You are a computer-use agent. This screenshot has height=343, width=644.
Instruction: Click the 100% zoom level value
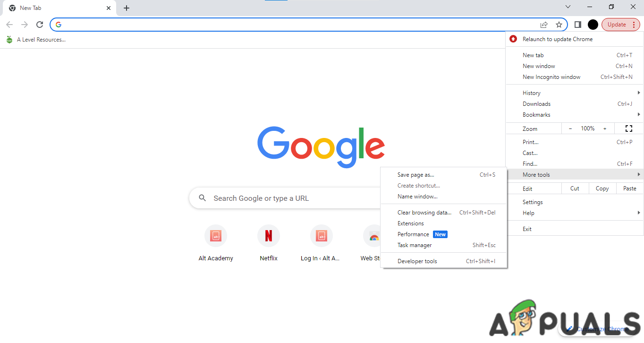pos(588,129)
